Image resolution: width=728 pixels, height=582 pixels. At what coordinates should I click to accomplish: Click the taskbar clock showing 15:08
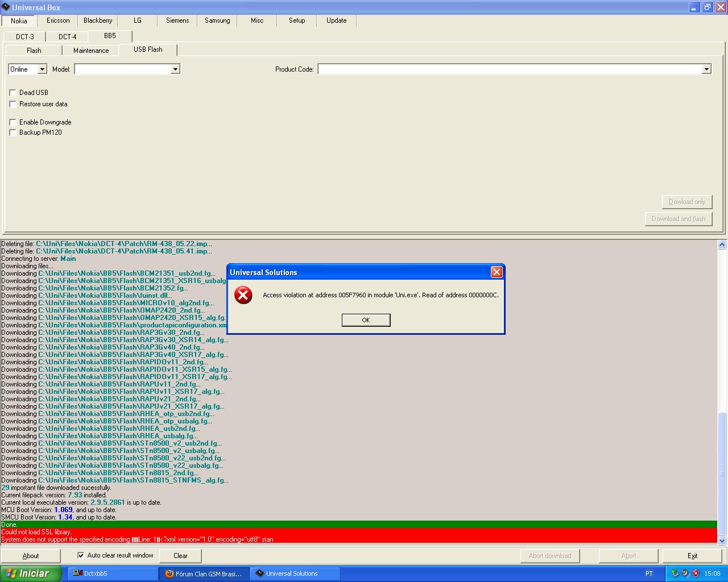click(x=712, y=573)
